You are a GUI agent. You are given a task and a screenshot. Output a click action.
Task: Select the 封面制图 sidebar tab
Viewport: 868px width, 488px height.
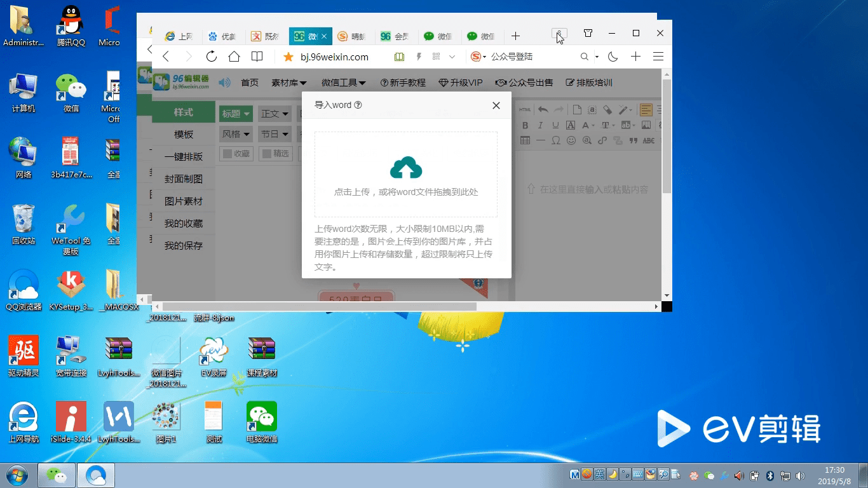[x=184, y=179]
